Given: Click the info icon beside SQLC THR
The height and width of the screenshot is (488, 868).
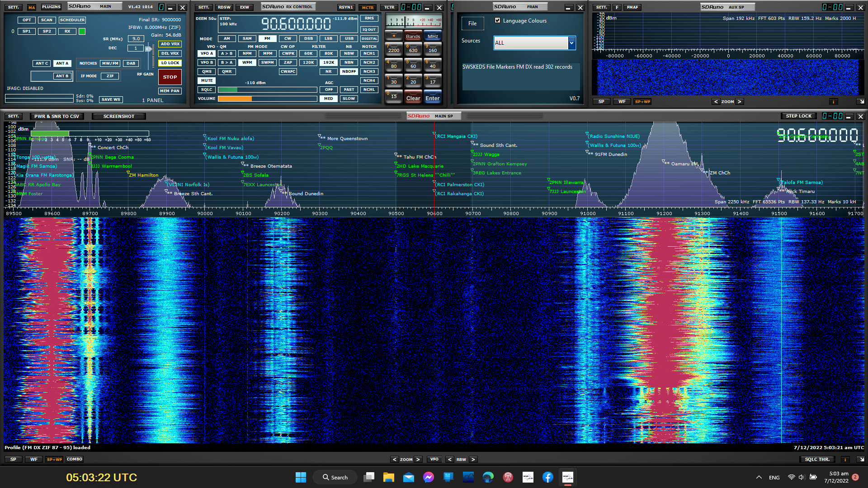Looking at the screenshot, I should click(844, 460).
